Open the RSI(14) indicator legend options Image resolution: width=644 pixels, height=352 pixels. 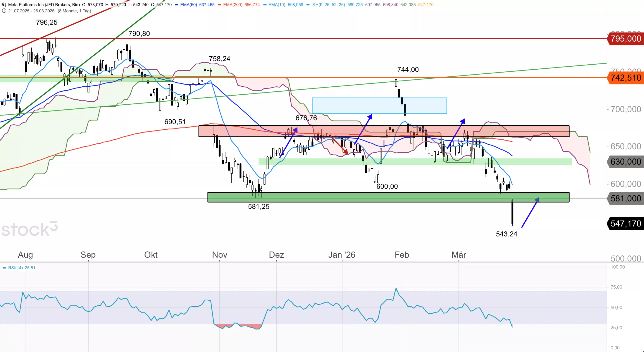pyautogui.click(x=15, y=268)
